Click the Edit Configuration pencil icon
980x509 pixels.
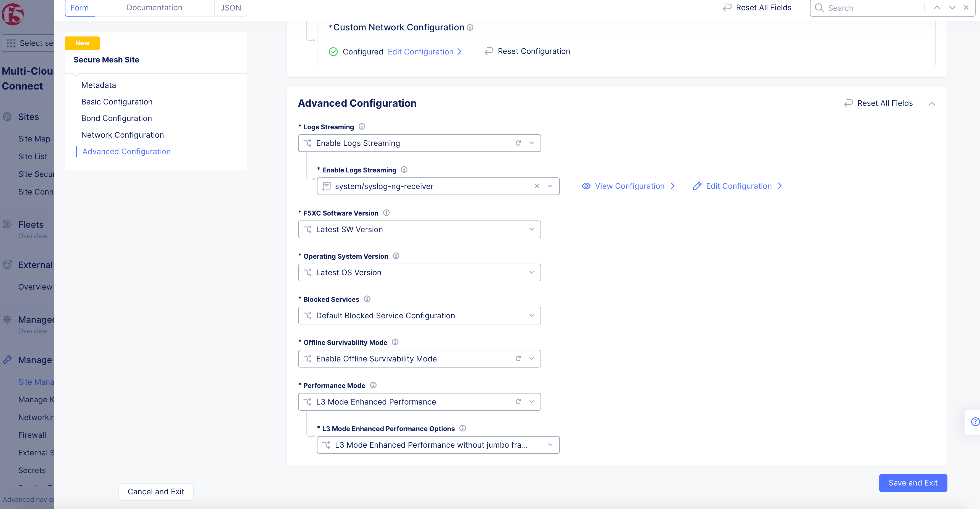pyautogui.click(x=697, y=186)
